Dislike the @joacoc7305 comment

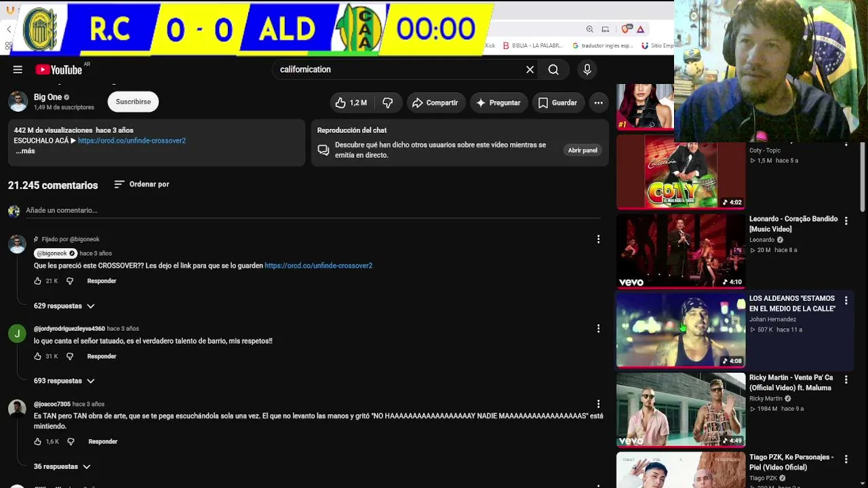71,441
